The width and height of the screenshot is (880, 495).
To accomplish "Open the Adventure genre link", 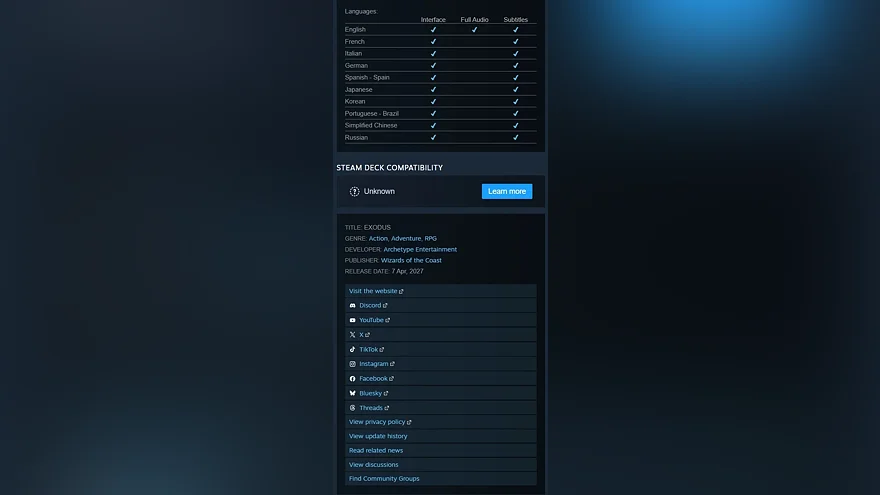I will point(406,239).
